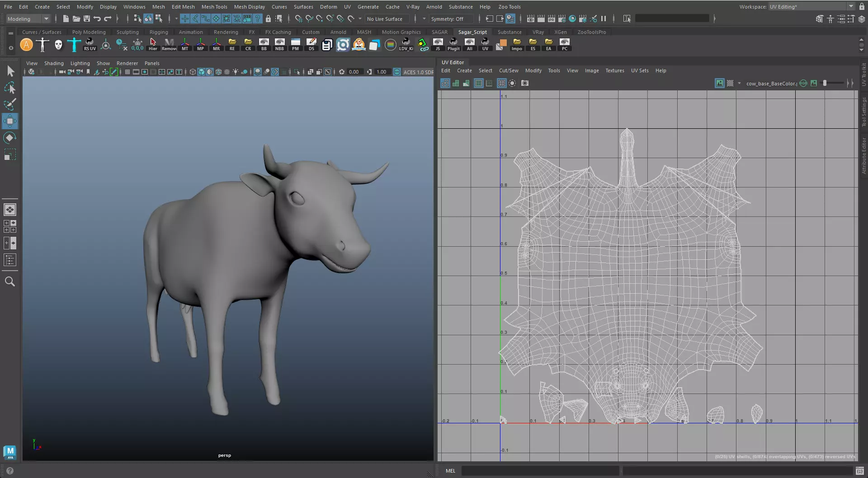
Task: Toggle UV Editor grid display
Action: (x=501, y=83)
